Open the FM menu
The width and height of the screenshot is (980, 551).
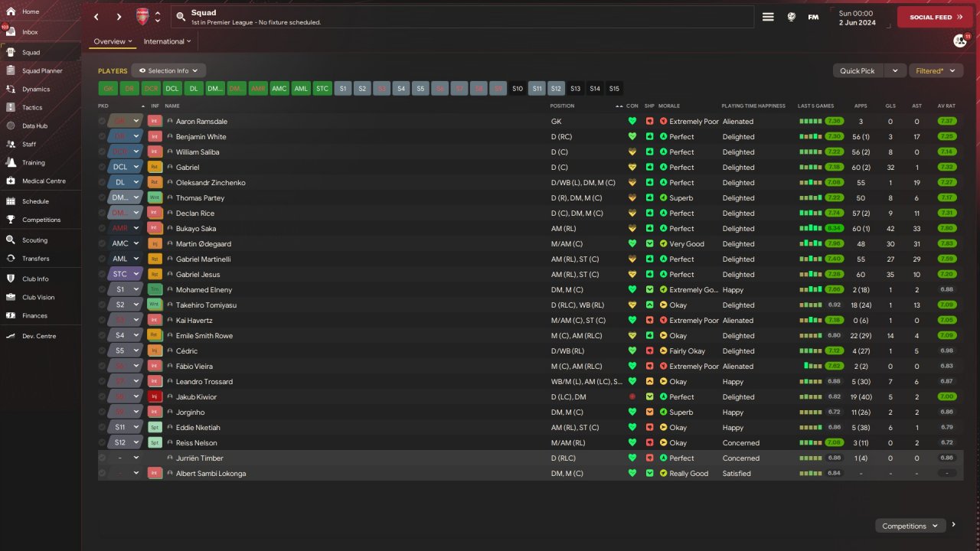(x=813, y=17)
